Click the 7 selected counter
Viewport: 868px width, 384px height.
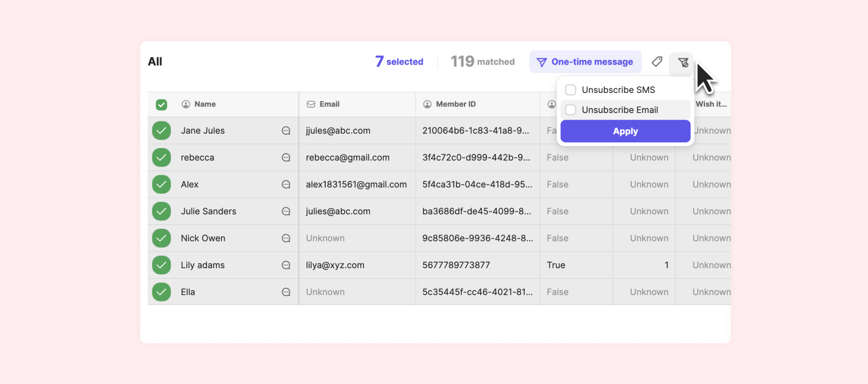pos(399,62)
